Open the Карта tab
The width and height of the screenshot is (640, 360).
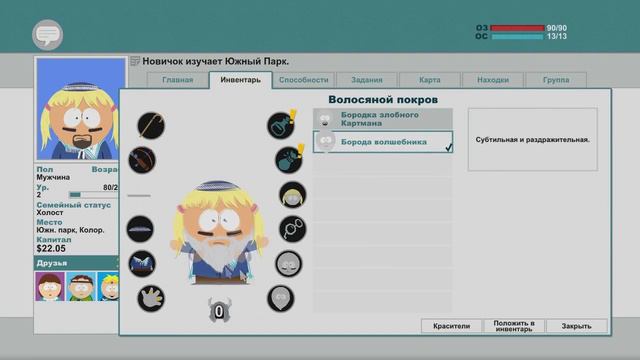pos(430,80)
